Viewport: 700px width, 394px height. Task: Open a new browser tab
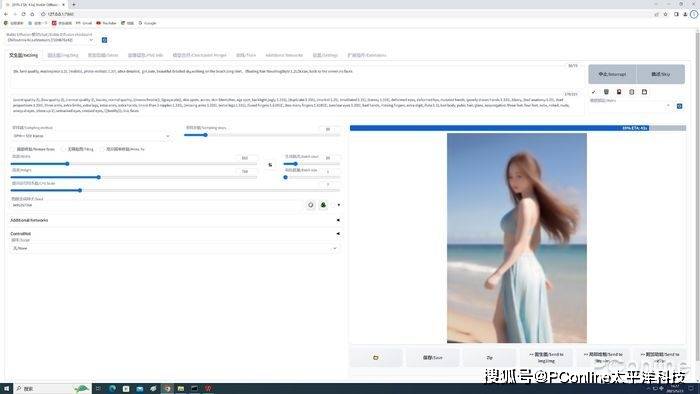74,4
